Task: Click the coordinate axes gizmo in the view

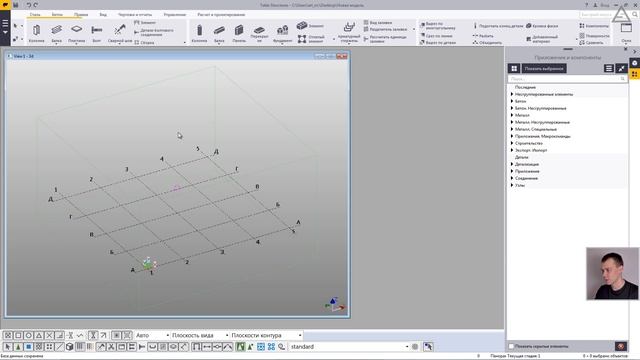Action: click(x=335, y=304)
